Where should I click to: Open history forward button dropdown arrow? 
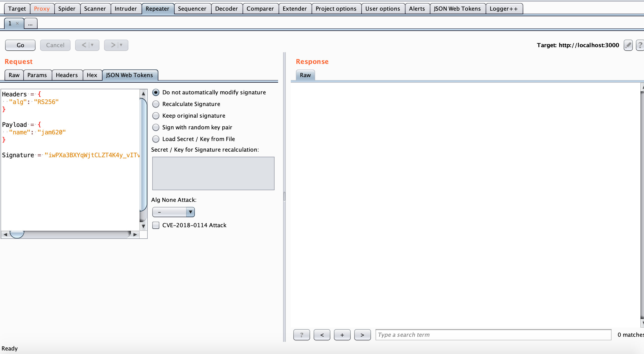pos(121,45)
